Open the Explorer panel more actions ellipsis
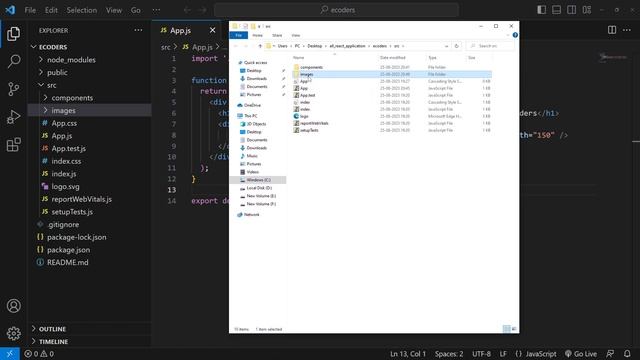This screenshot has width=640, height=360. coord(138,30)
